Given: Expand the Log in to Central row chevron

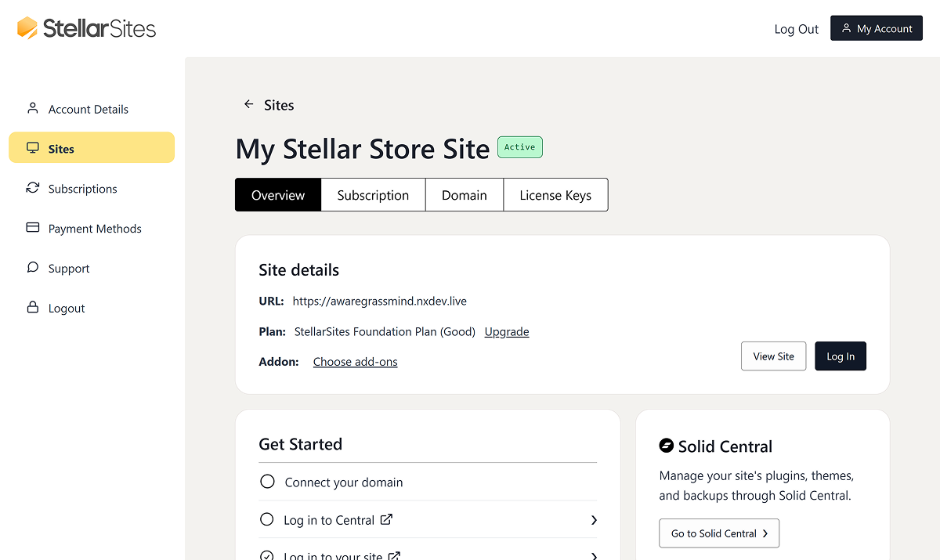Looking at the screenshot, I should point(593,519).
